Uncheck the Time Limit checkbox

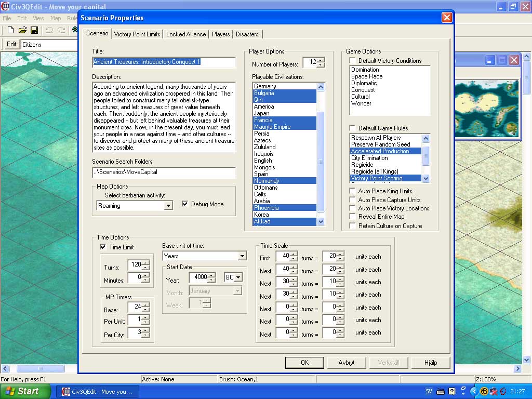point(103,247)
